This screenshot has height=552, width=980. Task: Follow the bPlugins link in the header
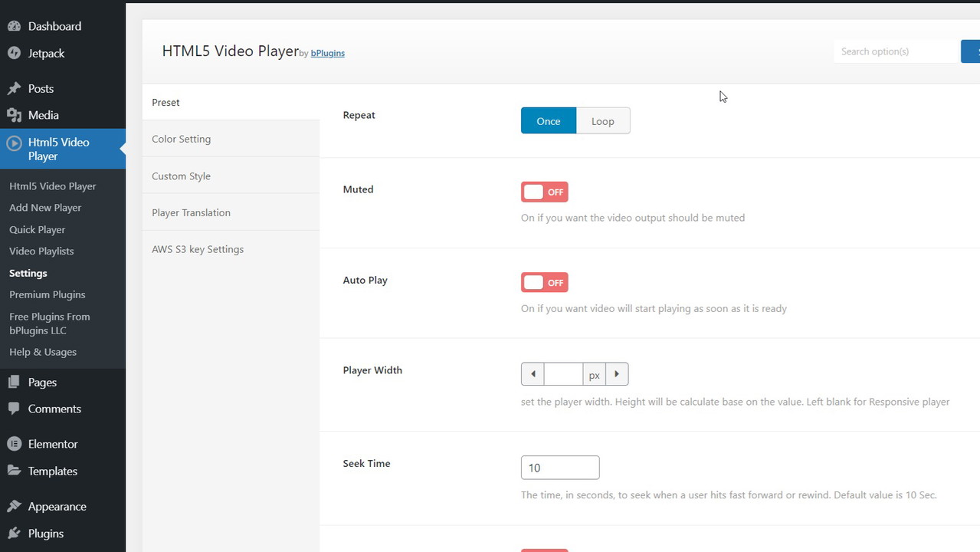[327, 53]
